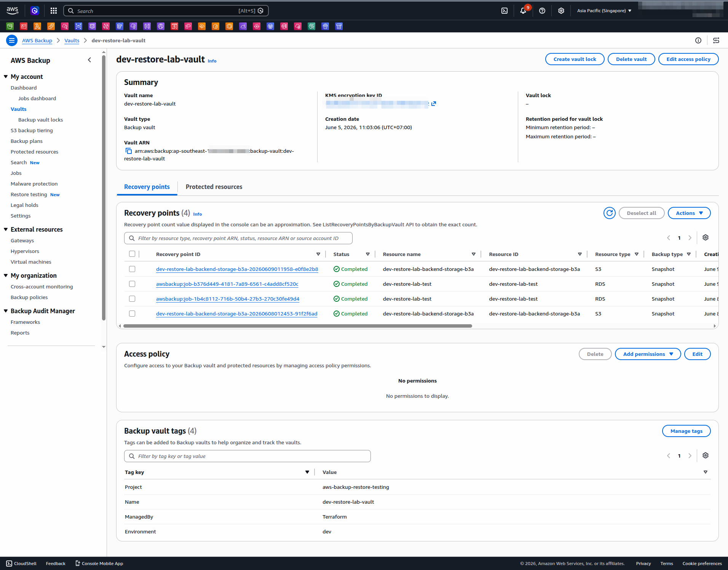Click the summary Info link beside vault title
The image size is (728, 570).
point(212,61)
